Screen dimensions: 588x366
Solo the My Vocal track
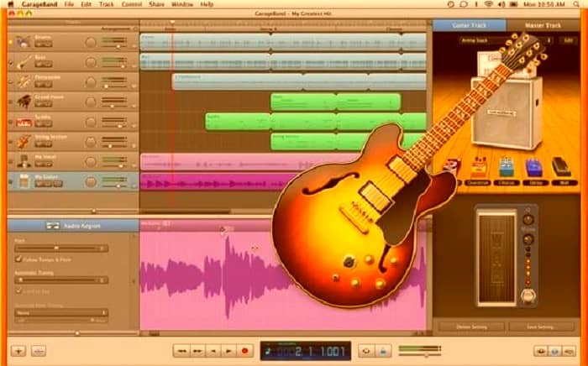pyautogui.click(x=48, y=164)
